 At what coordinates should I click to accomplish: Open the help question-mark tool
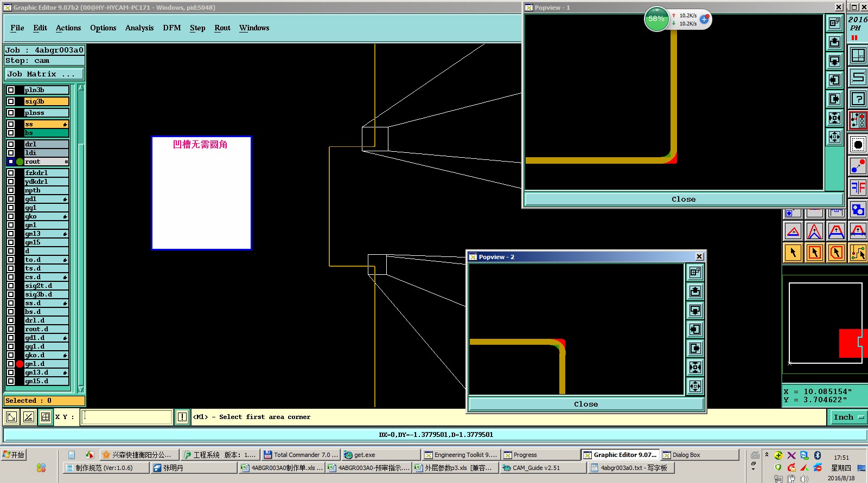(858, 99)
